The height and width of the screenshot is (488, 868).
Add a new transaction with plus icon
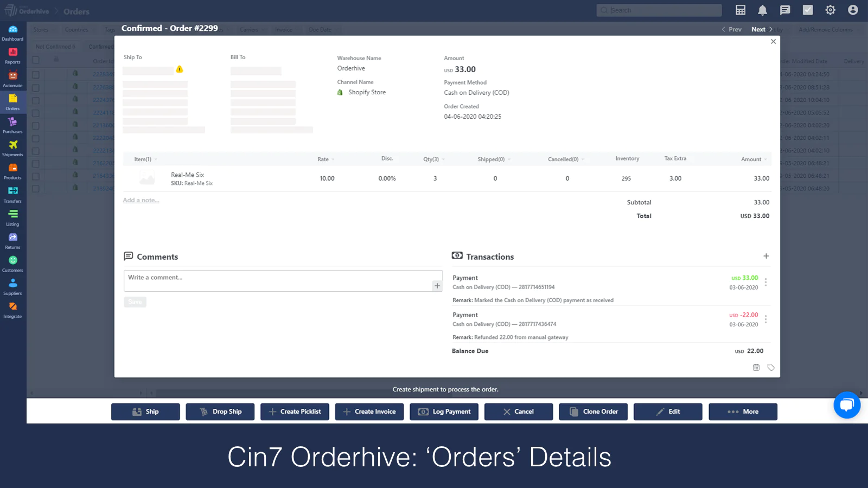point(766,256)
